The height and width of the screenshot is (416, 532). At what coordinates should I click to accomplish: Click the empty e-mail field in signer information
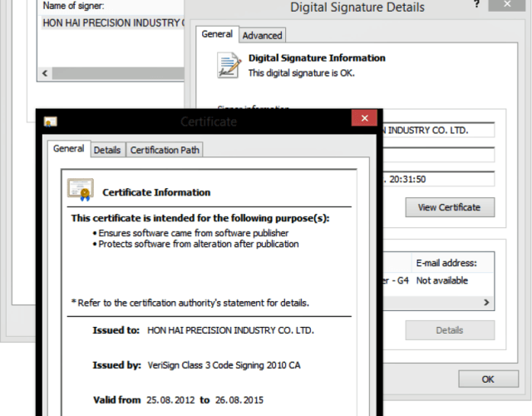439,155
